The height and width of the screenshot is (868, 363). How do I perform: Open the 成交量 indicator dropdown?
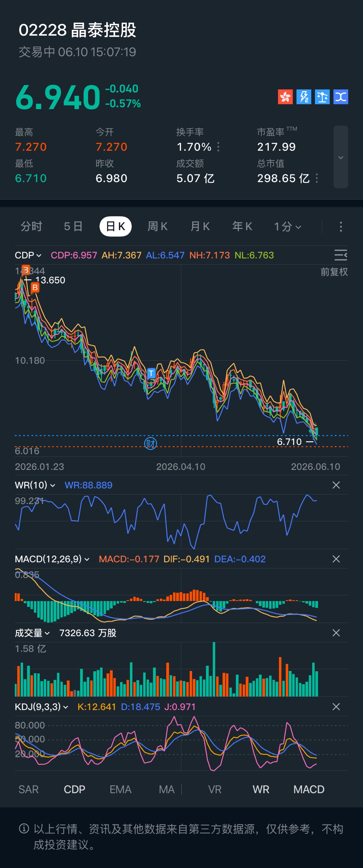point(32,633)
